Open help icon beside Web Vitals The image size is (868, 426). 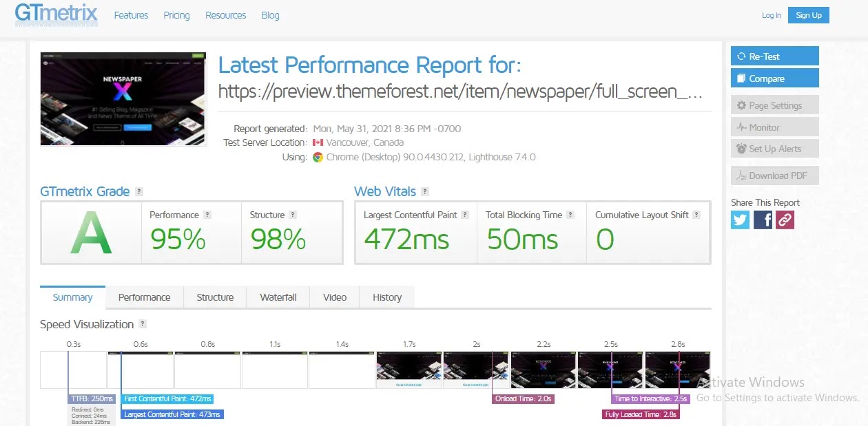(425, 191)
